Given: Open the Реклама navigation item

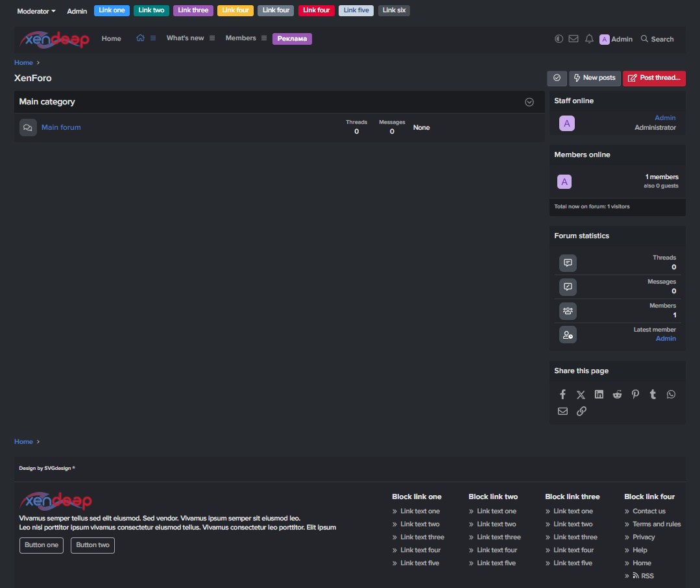Looking at the screenshot, I should tap(292, 39).
